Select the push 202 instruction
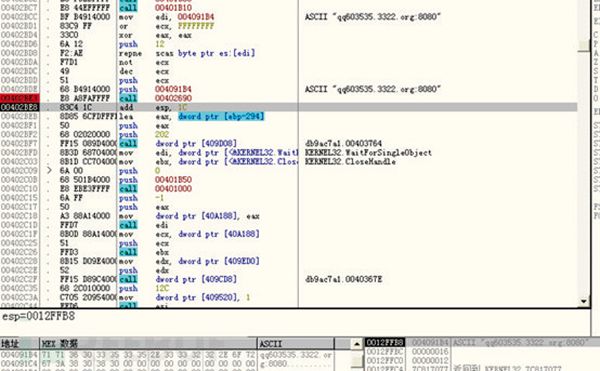 pyautogui.click(x=144, y=135)
